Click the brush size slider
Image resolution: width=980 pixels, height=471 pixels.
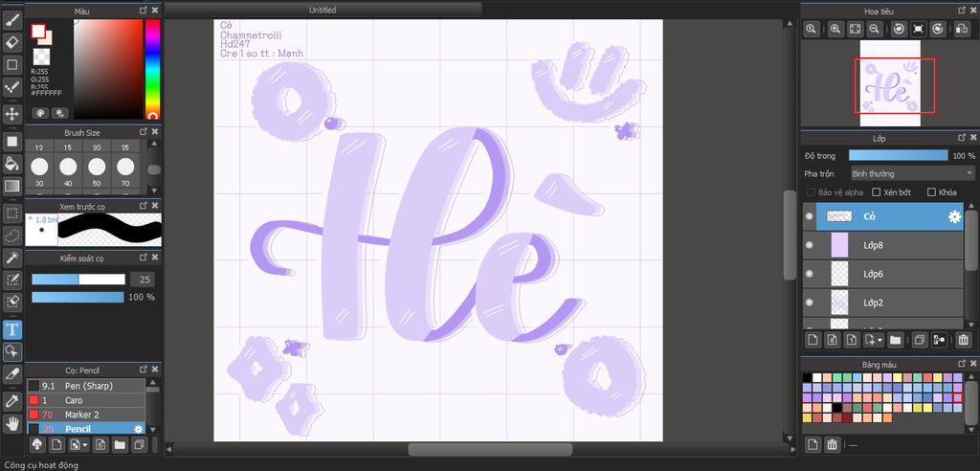(78, 280)
